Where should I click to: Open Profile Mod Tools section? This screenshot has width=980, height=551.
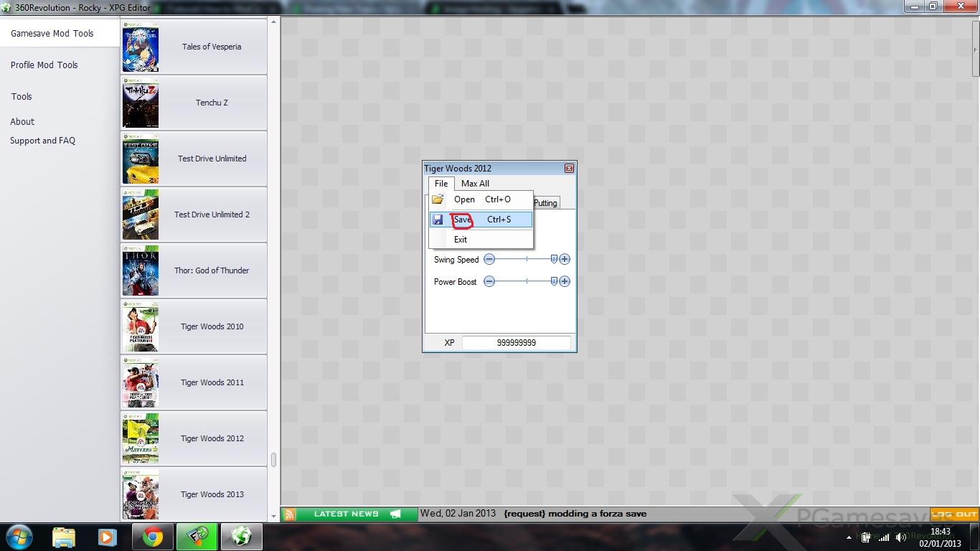click(x=44, y=65)
